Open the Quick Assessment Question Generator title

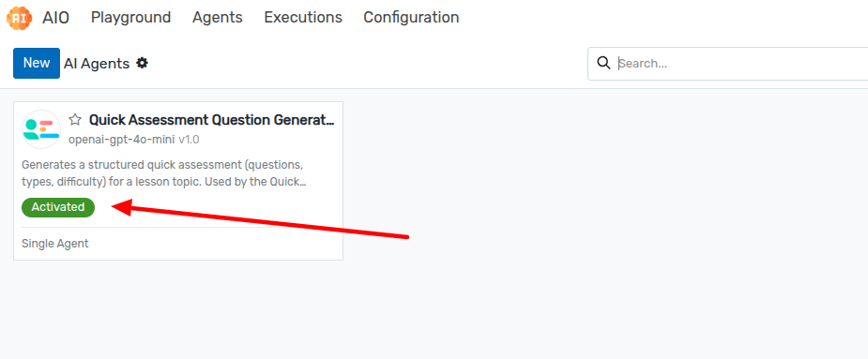pos(212,120)
